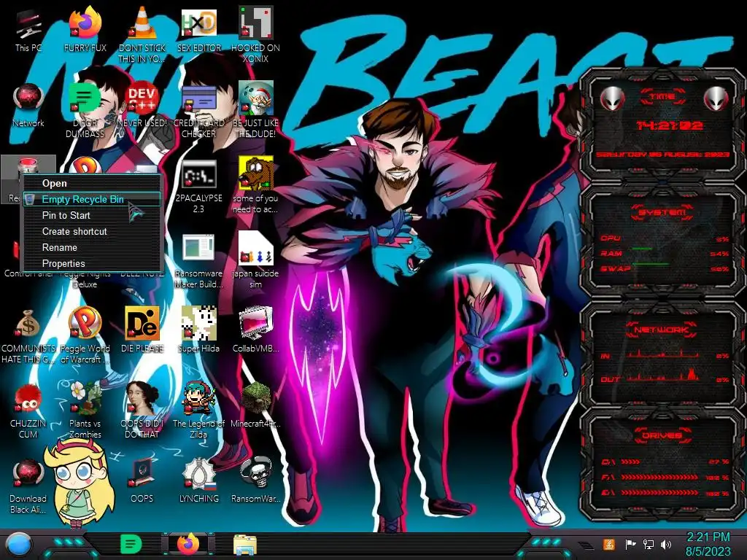Image resolution: width=747 pixels, height=560 pixels.
Task: Click the SYSTEM widget header
Action: (662, 212)
